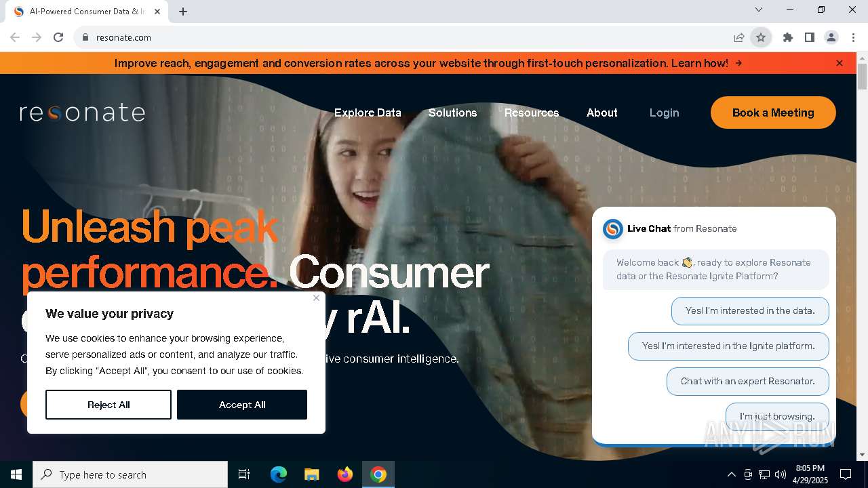The image size is (868, 488).
Task: Dismiss the orange announcement banner
Action: point(840,63)
